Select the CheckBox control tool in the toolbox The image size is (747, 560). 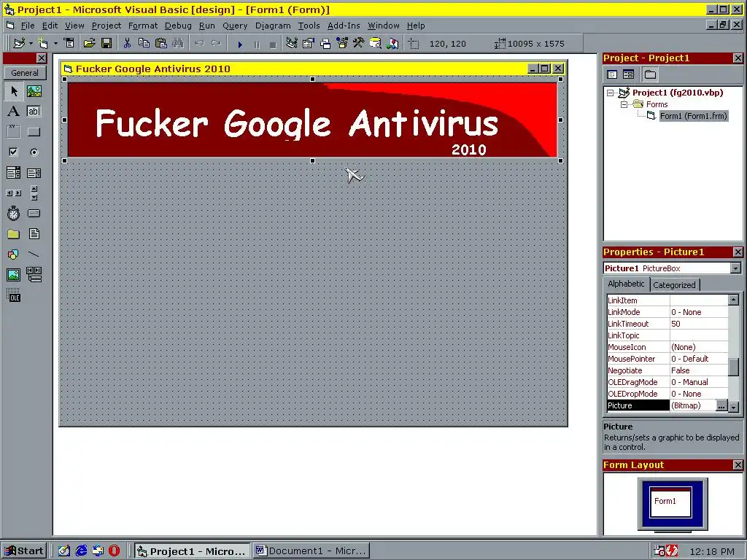(14, 152)
